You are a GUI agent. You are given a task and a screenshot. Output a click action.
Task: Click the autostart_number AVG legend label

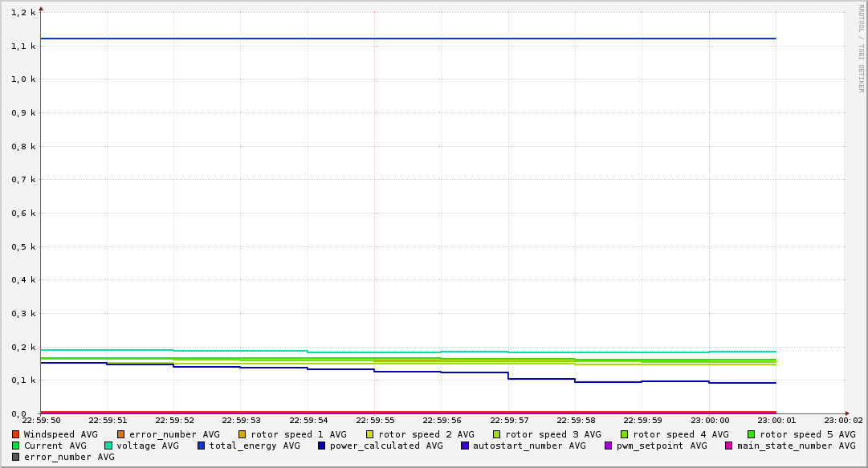(529, 446)
